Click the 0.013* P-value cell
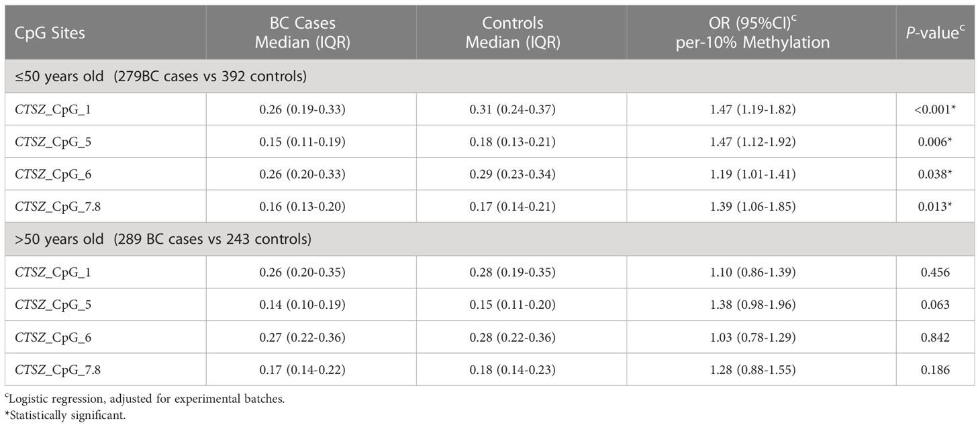 click(935, 206)
